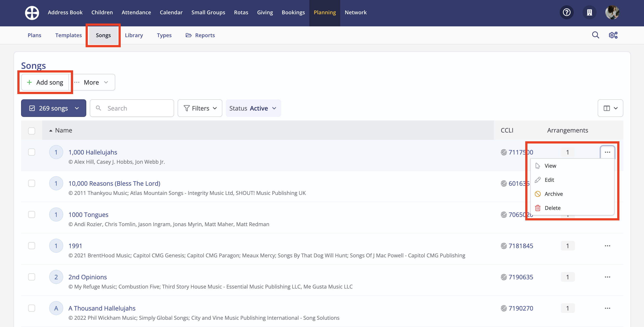Tick the checkbox for 10,000 Reasons
The image size is (644, 327).
32,183
